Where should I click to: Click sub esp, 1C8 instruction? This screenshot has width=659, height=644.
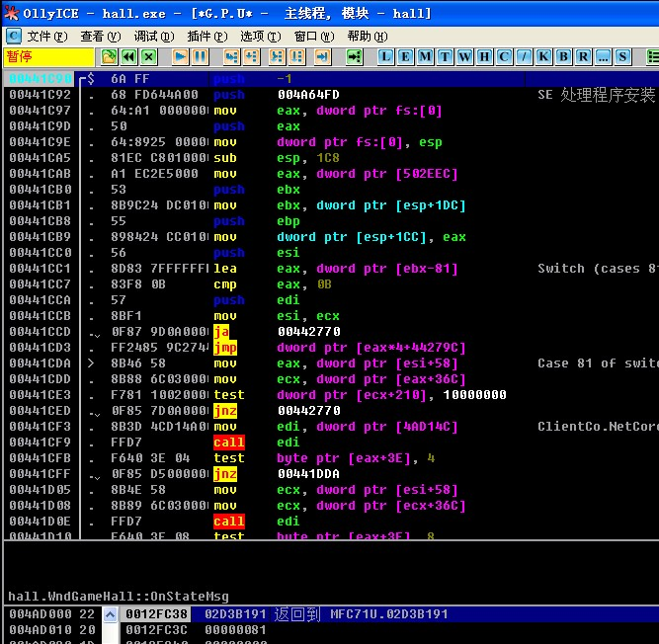pos(276,158)
